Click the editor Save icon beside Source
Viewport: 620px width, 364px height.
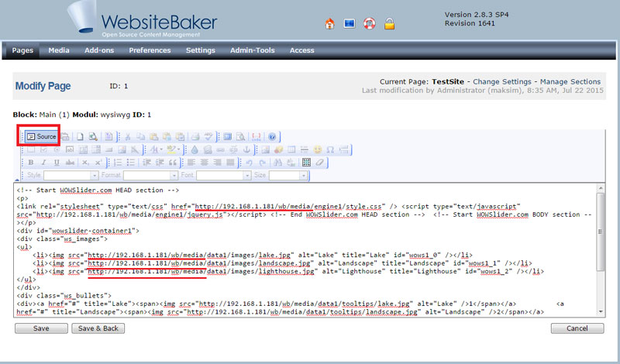(x=65, y=137)
